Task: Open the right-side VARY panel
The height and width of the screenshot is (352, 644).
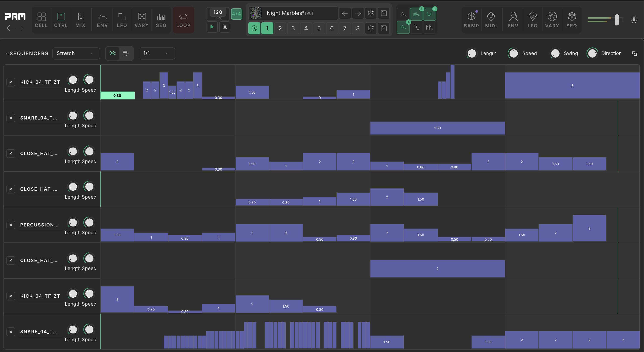Action: pos(552,20)
